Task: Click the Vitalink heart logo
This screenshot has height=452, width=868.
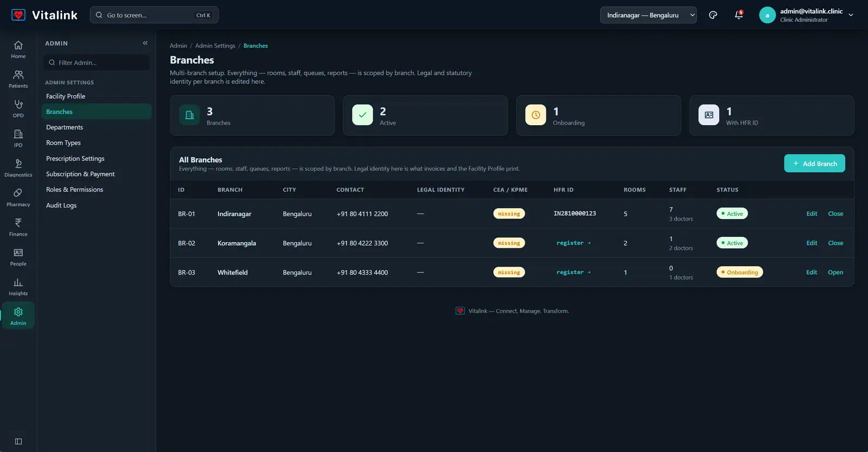Action: tap(18, 15)
